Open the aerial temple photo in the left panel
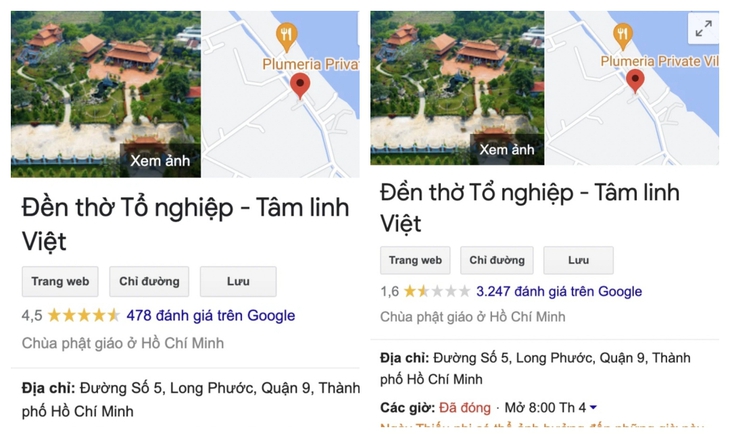Viewport: 730px width, 438px height. click(106, 94)
